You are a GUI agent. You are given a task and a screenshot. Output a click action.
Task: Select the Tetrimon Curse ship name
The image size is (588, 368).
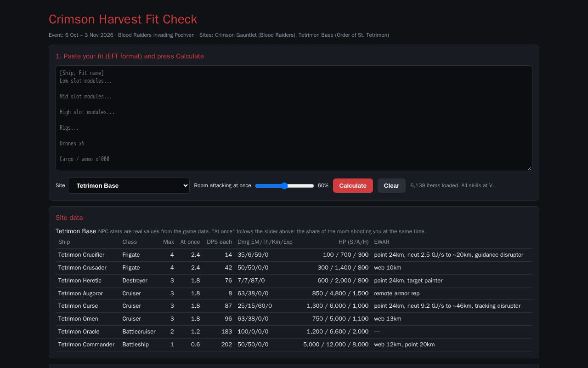(78, 306)
